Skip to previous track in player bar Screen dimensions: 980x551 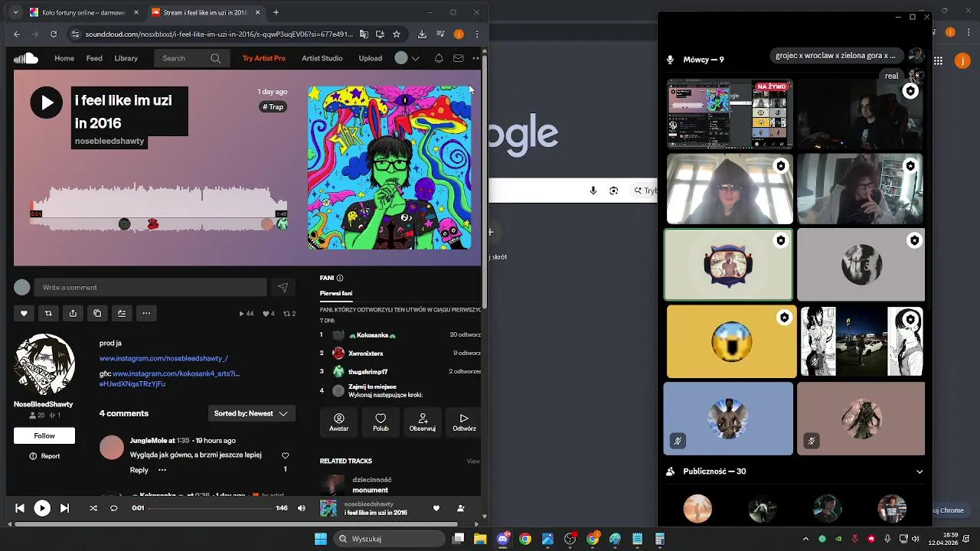[x=20, y=508]
